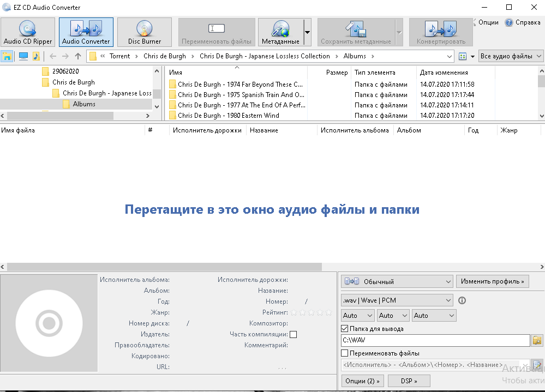Click the Исполнитель дорожки column header
This screenshot has height=392, width=545.
coord(207,130)
